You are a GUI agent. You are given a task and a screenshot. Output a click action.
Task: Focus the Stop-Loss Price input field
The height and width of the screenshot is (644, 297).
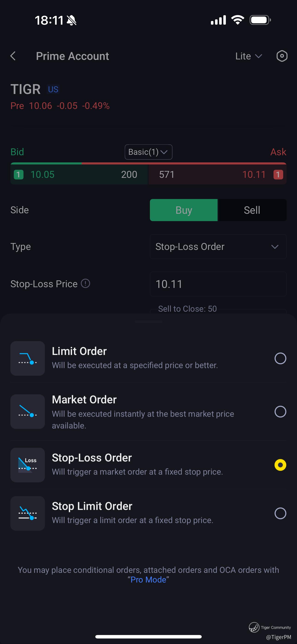pyautogui.click(x=218, y=284)
